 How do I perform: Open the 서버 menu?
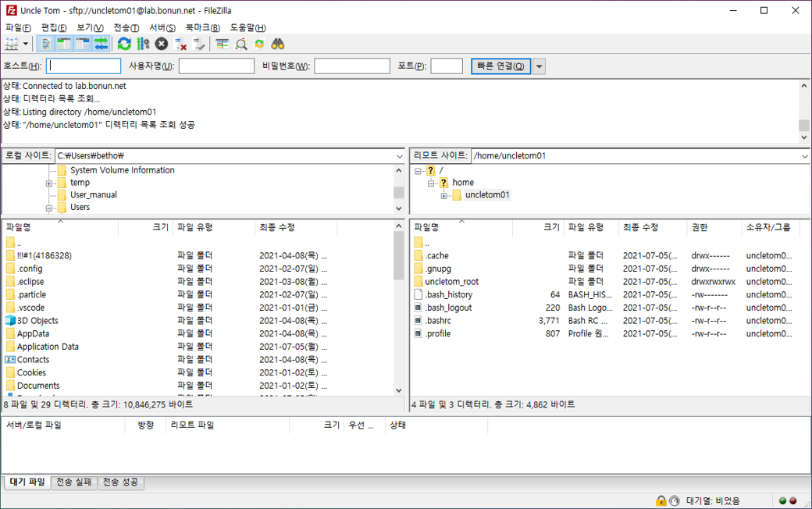(162, 27)
